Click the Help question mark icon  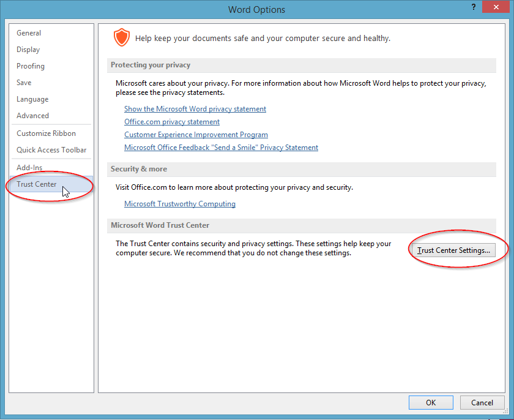tap(474, 7)
